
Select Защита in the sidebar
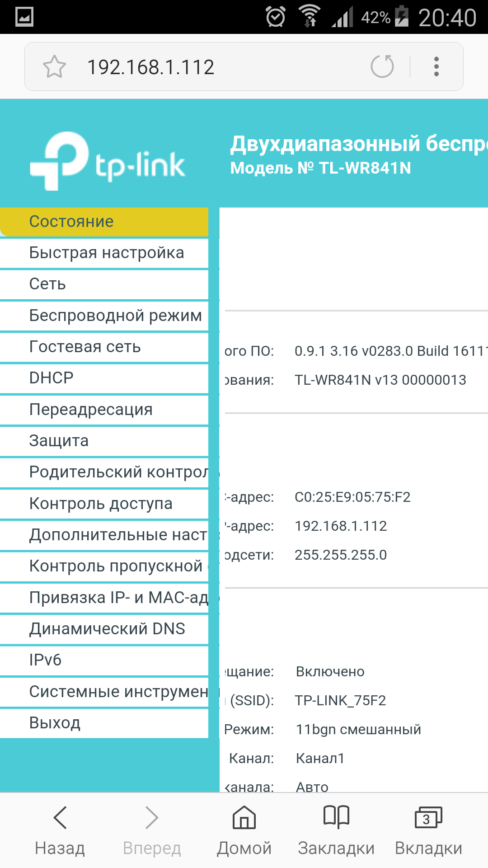point(104,441)
